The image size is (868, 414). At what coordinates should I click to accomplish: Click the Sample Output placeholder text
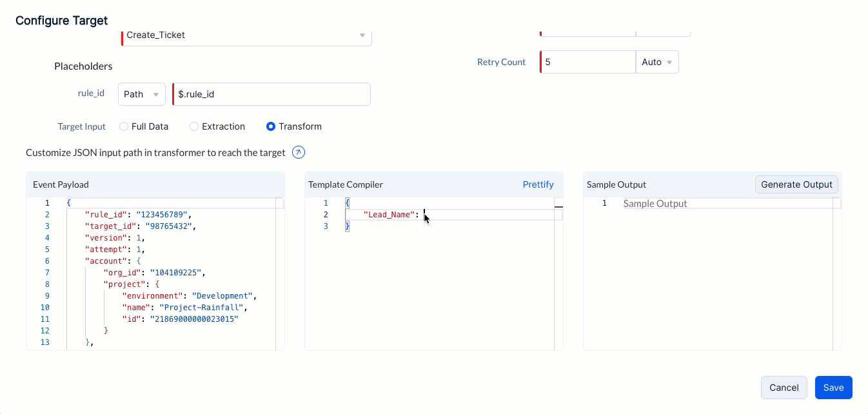click(x=655, y=204)
